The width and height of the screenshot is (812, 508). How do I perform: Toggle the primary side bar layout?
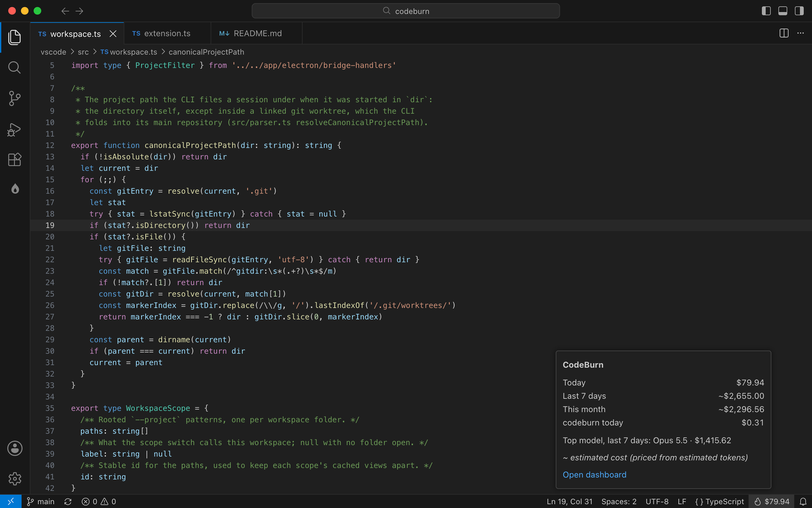point(766,11)
